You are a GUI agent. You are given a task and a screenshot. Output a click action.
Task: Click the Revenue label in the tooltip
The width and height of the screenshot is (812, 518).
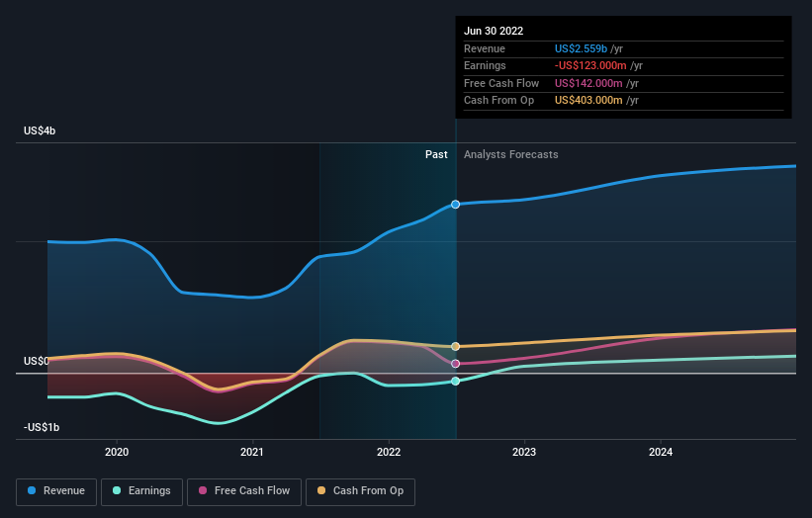pos(485,48)
